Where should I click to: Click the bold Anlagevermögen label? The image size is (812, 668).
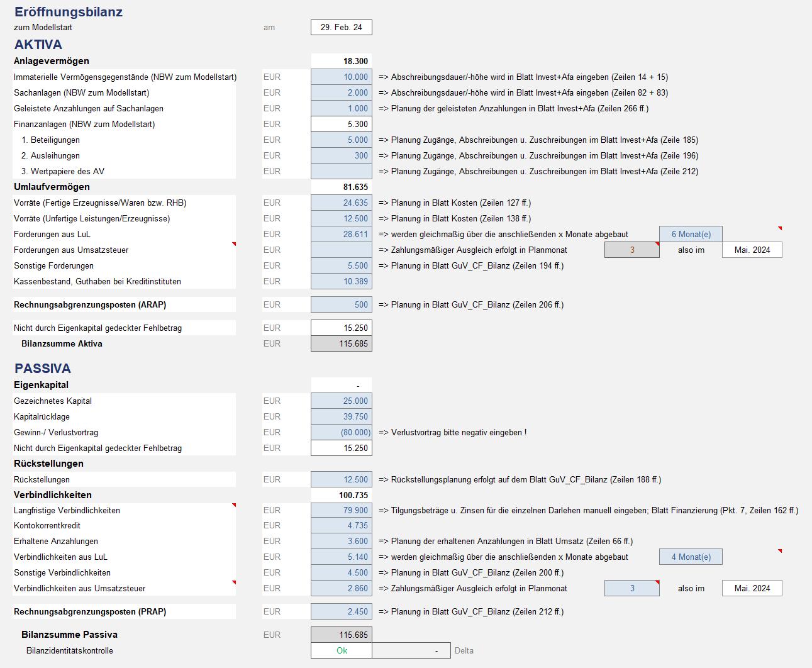tap(52, 61)
